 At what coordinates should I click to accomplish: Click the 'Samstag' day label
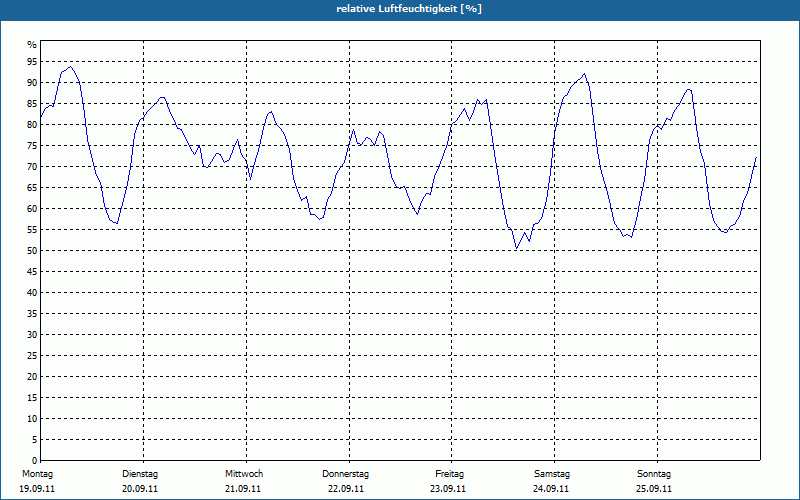tap(552, 474)
